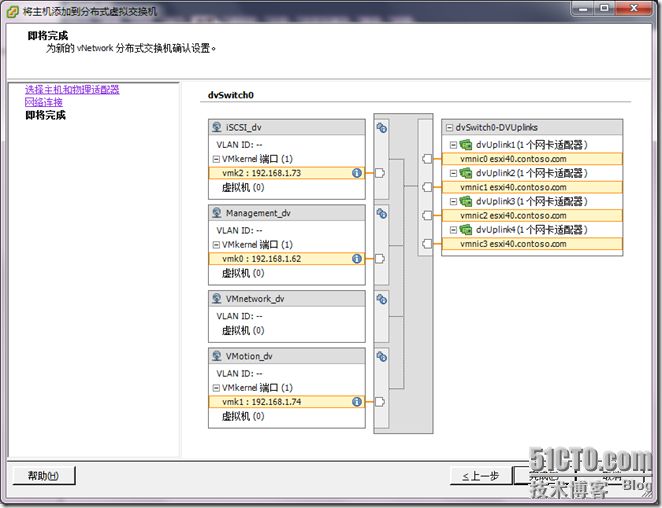Screen dimensions: 662x508
Task: Click 虚拟机 (0) under VMotion_dv
Action: (243, 416)
